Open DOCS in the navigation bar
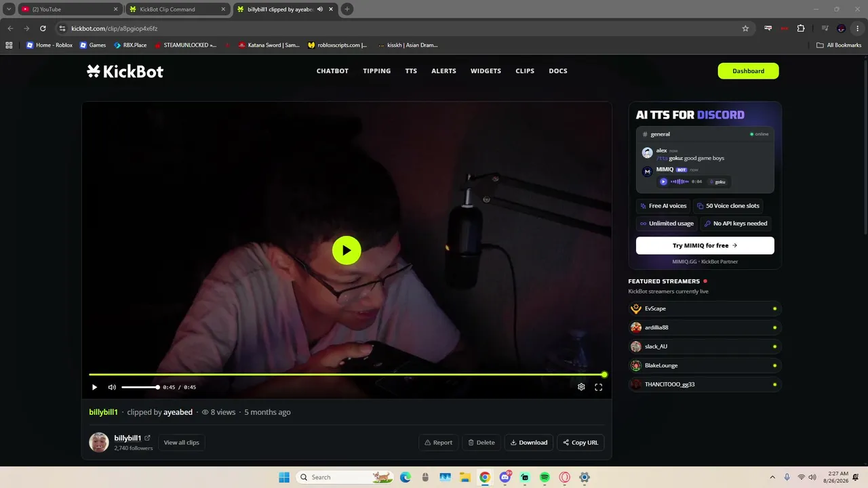868x488 pixels. tap(558, 71)
